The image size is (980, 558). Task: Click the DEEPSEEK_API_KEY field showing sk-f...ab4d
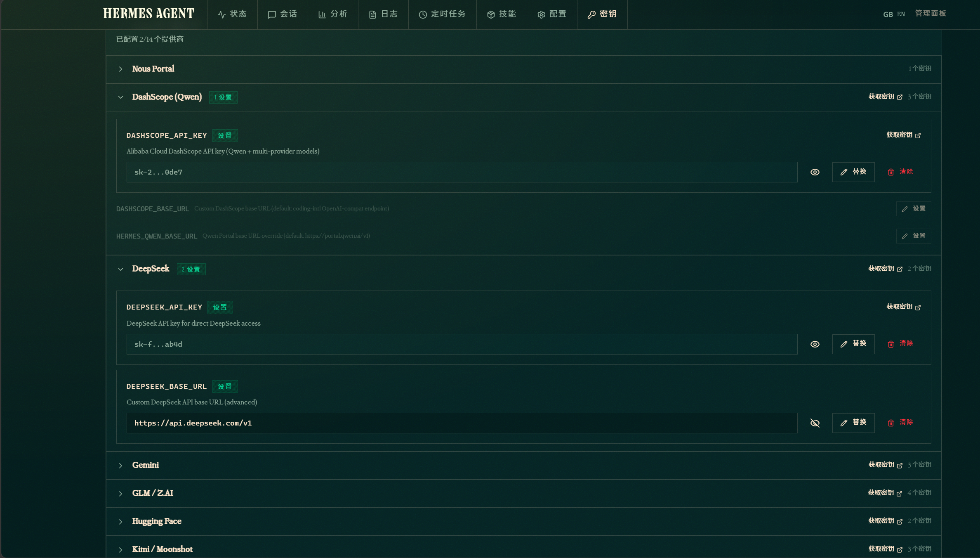click(462, 344)
